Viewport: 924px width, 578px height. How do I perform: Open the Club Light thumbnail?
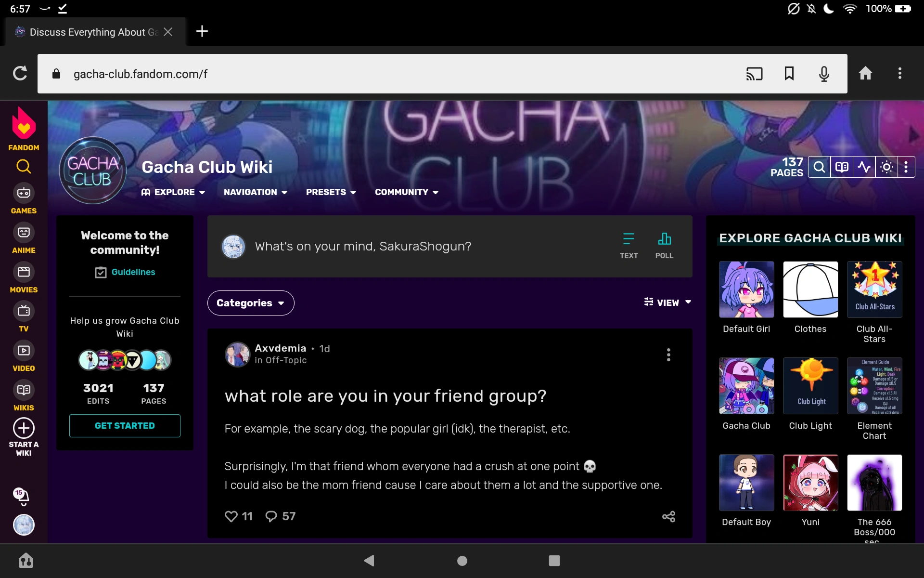810,386
